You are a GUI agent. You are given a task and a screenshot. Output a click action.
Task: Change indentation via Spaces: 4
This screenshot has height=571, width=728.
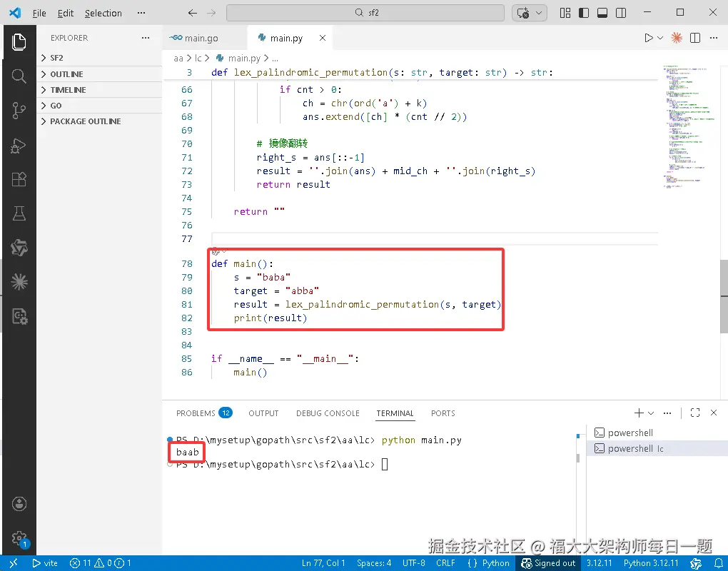coord(374,563)
